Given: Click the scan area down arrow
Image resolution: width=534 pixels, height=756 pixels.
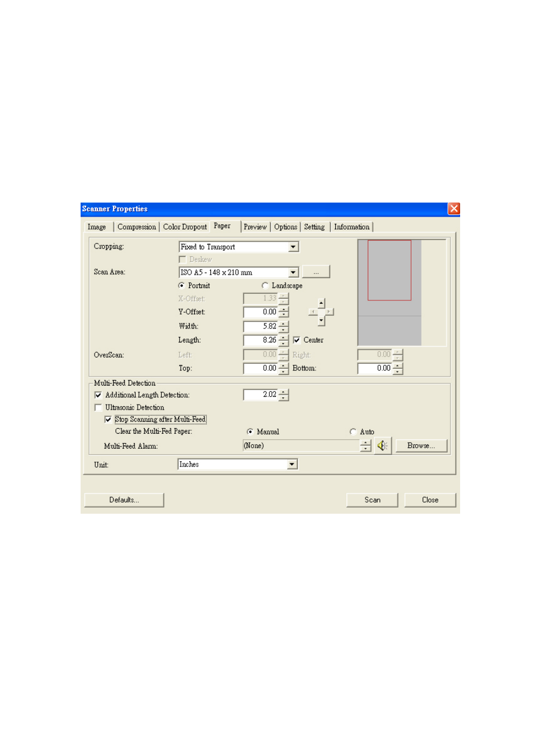Looking at the screenshot, I should (321, 321).
